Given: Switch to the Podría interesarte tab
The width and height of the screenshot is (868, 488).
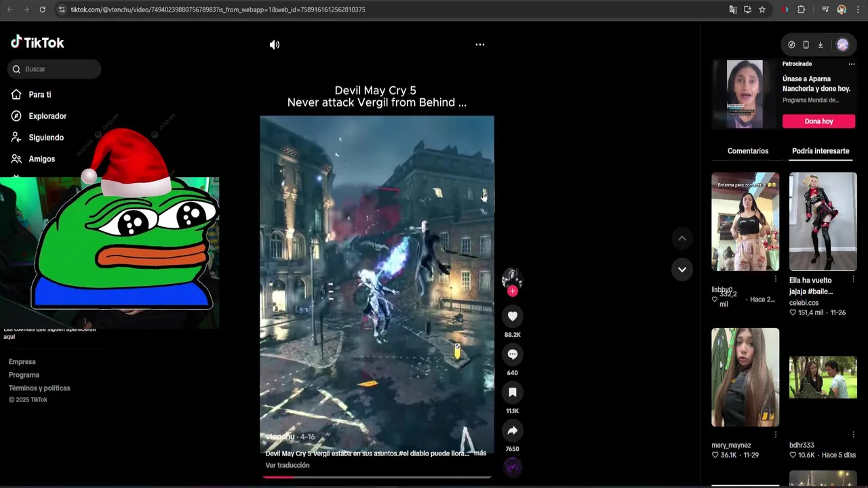Looking at the screenshot, I should click(821, 151).
